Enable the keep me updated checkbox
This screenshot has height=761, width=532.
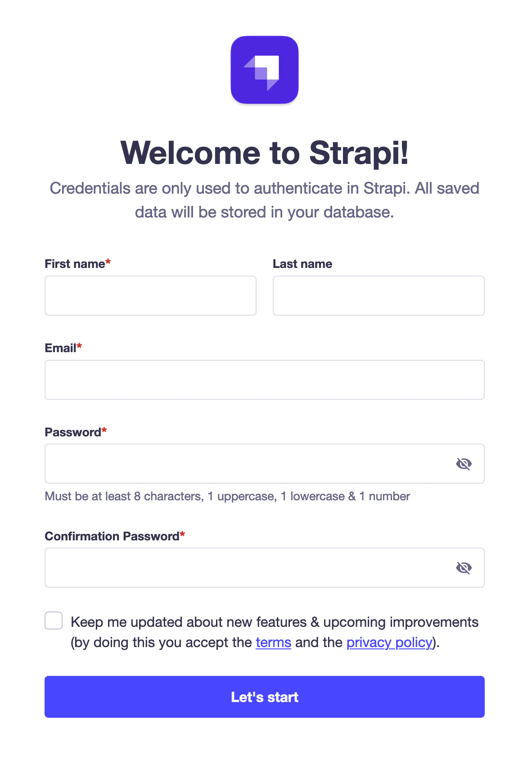tap(53, 621)
